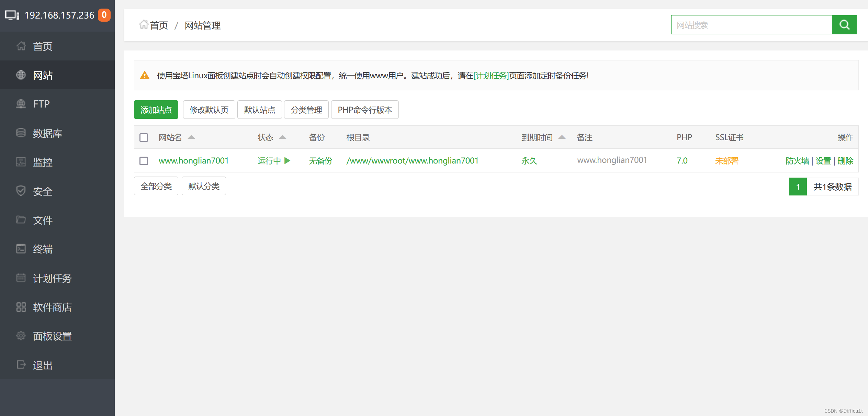Viewport: 868px width, 416px height.
Task: Check the www.honglian7001 row checkbox
Action: (x=144, y=161)
